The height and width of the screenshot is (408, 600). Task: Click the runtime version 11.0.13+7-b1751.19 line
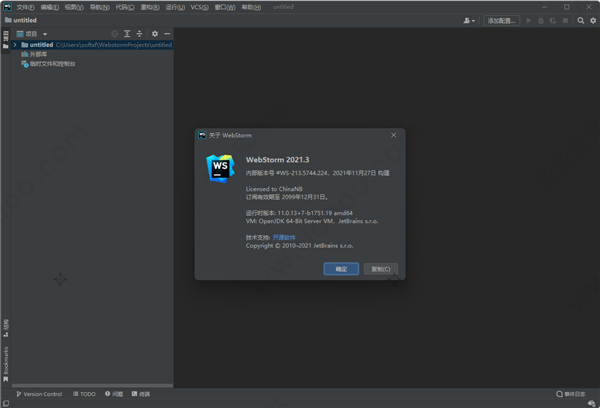click(x=299, y=213)
